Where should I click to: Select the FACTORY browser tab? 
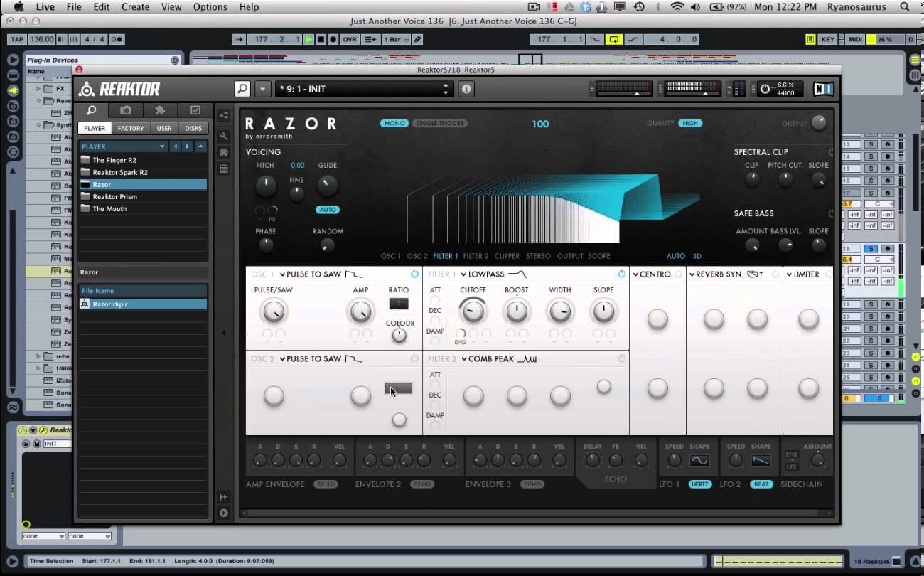click(x=131, y=128)
